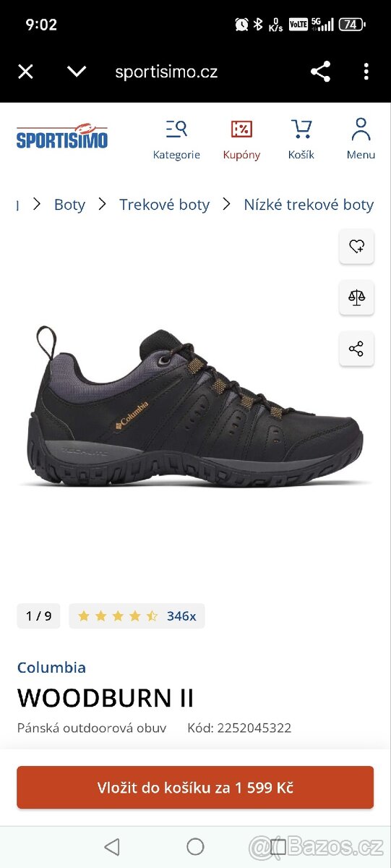The image size is (391, 868).
Task: Close the browser tab with X icon
Action: coord(25,72)
